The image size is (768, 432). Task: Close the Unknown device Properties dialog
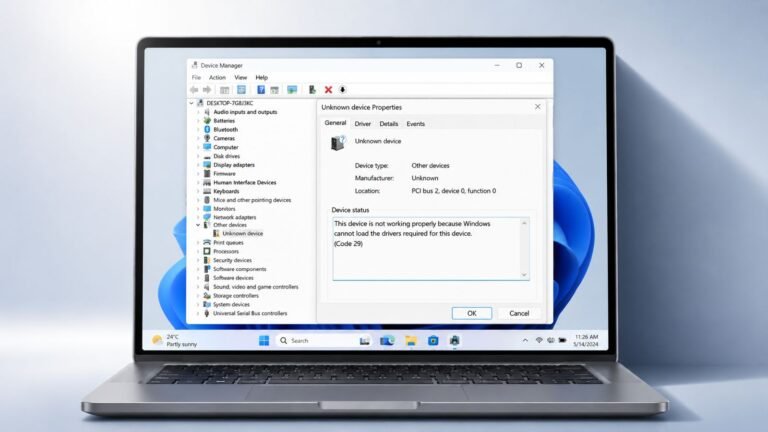point(538,106)
